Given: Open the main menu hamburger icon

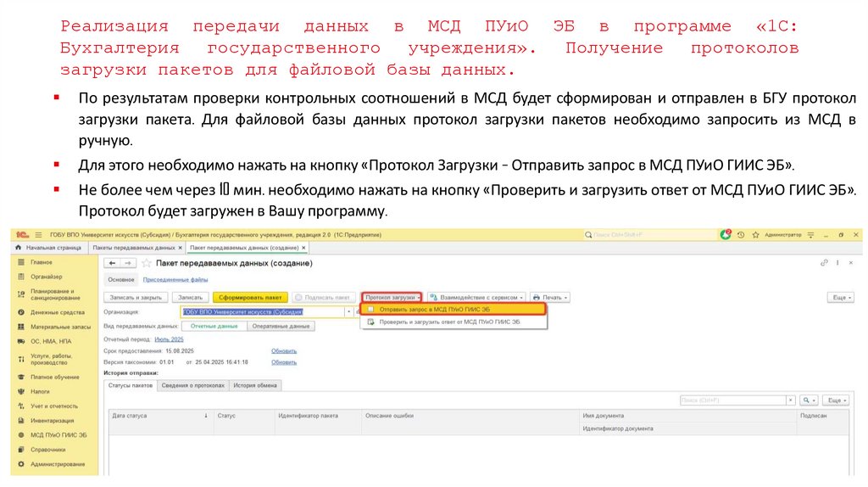Looking at the screenshot, I should coord(38,235).
